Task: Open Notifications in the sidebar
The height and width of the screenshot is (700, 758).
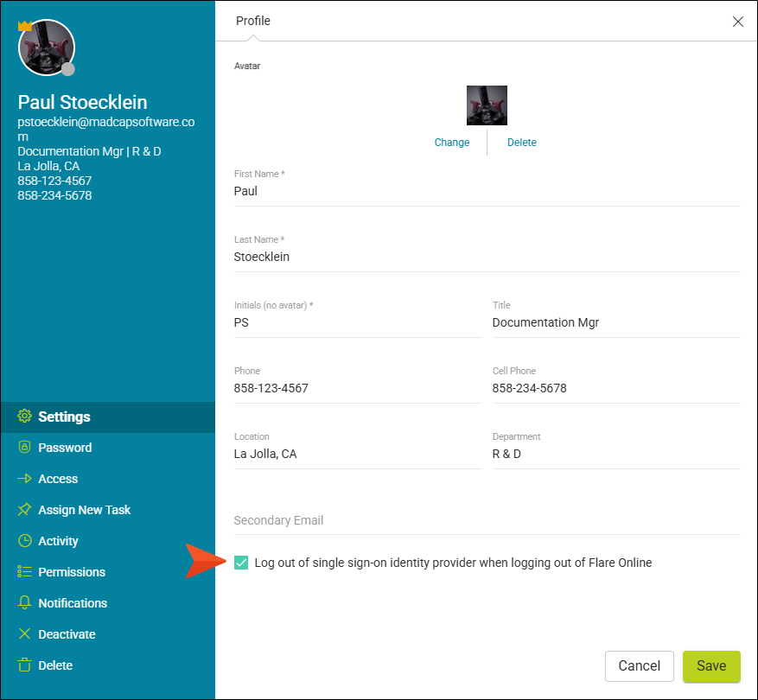Action: click(108, 603)
